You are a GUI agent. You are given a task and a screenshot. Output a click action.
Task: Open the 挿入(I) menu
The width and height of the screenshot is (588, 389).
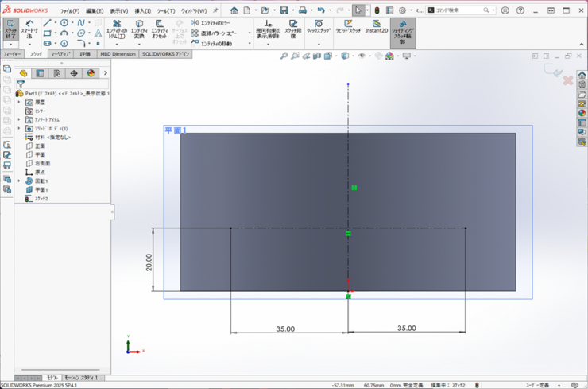[143, 11]
